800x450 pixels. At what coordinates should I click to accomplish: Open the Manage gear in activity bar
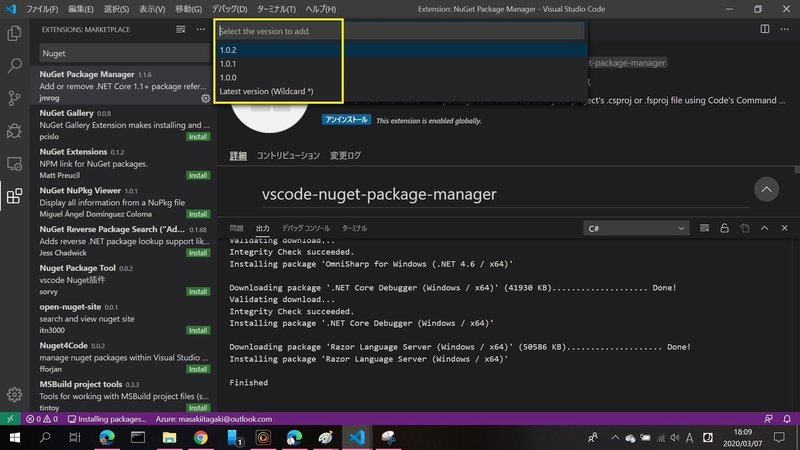14,394
